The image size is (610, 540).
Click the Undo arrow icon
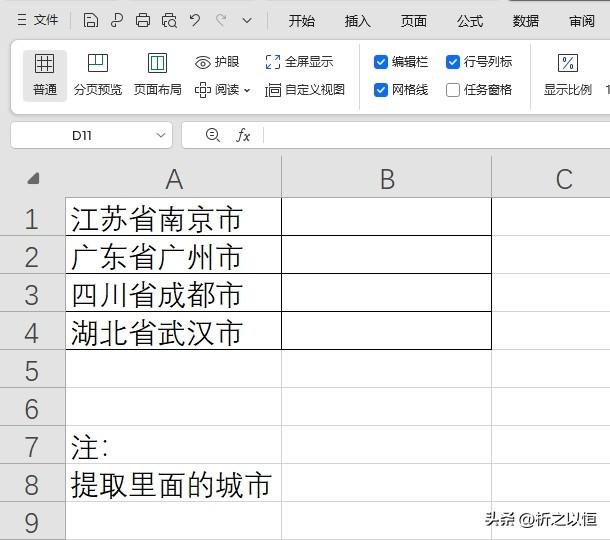click(x=195, y=20)
